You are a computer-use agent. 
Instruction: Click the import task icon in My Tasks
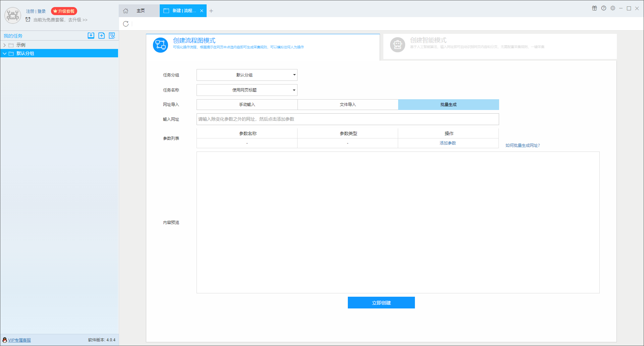[x=91, y=36]
